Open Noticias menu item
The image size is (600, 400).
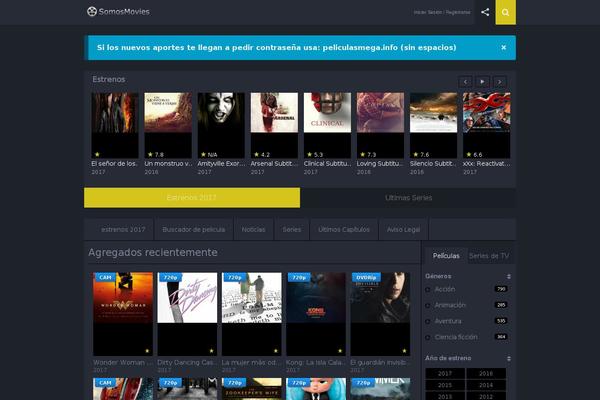[253, 230]
